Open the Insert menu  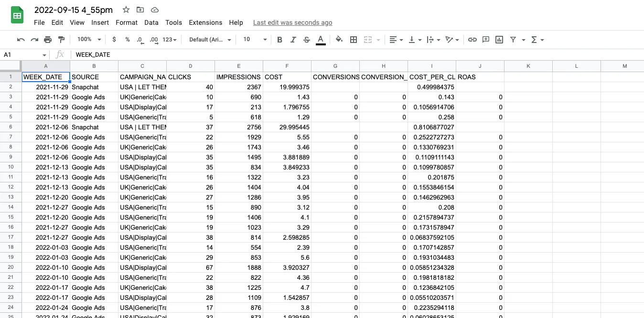(x=100, y=22)
